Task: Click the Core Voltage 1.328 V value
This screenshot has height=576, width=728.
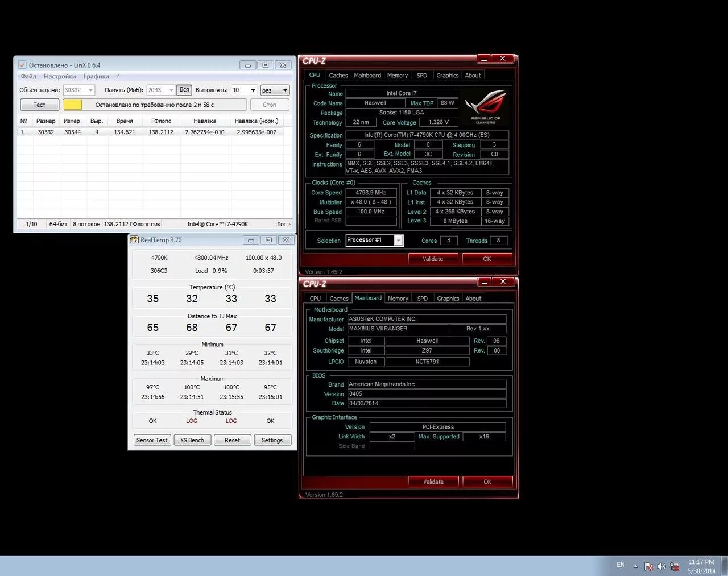Action: point(439,122)
